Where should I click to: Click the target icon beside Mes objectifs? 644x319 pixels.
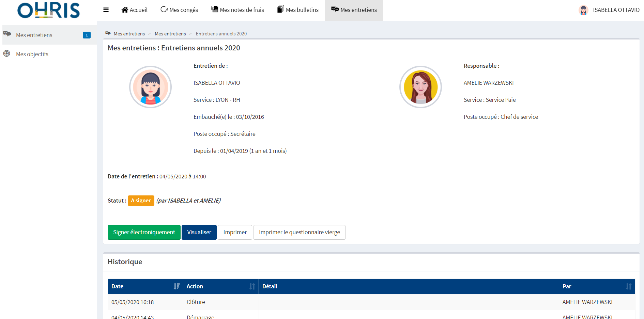6,54
